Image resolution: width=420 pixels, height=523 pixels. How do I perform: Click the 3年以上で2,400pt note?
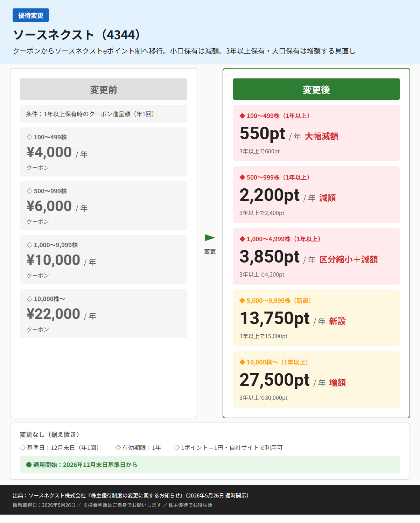(x=262, y=213)
